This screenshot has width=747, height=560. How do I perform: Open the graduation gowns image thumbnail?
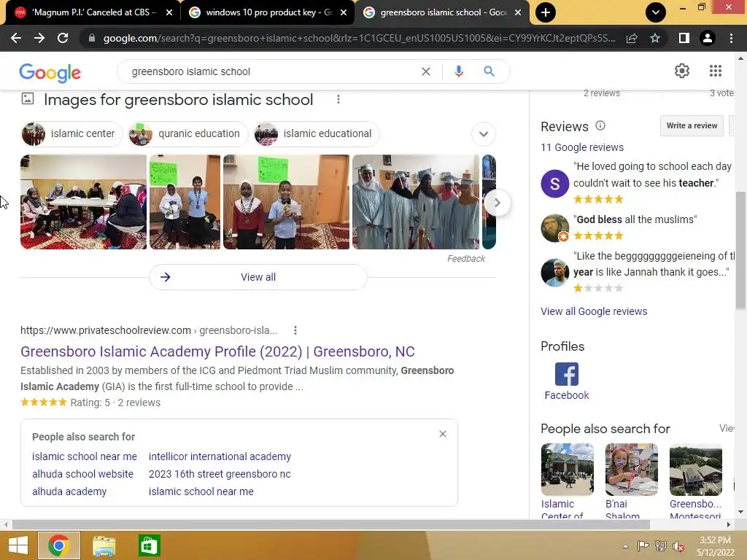[x=416, y=202]
